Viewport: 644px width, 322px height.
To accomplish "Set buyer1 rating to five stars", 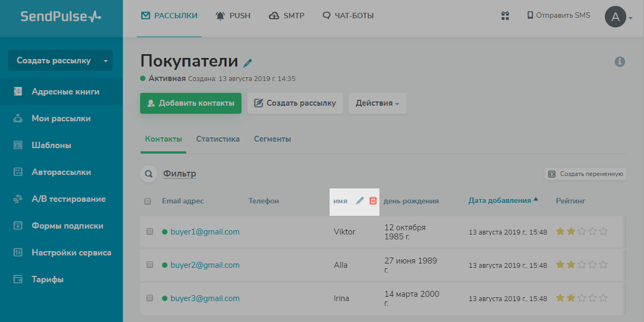I will (603, 231).
